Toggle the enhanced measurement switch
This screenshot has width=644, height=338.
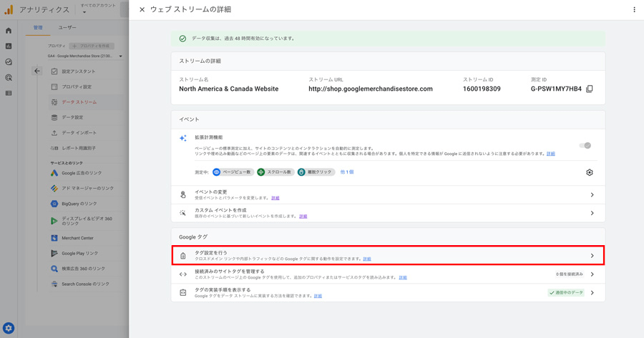[x=585, y=146]
